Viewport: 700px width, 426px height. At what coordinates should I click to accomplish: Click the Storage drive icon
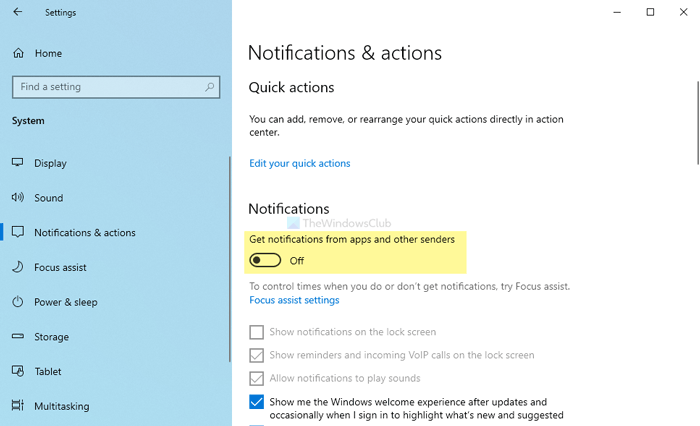18,337
